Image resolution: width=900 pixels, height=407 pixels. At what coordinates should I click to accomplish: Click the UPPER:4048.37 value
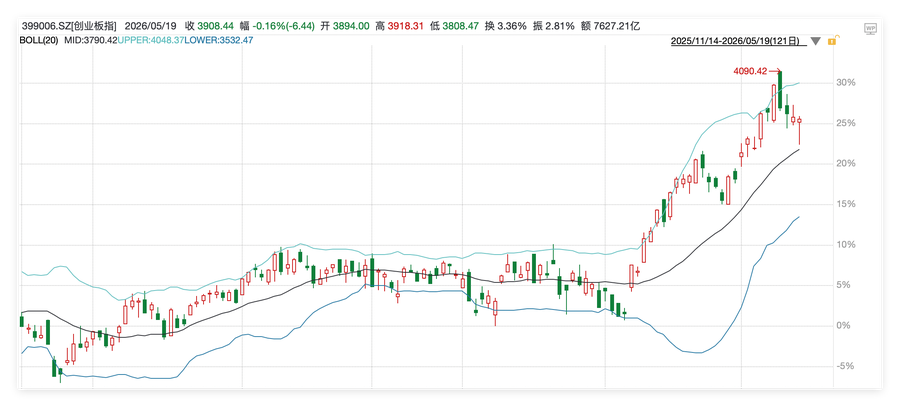pyautogui.click(x=150, y=40)
